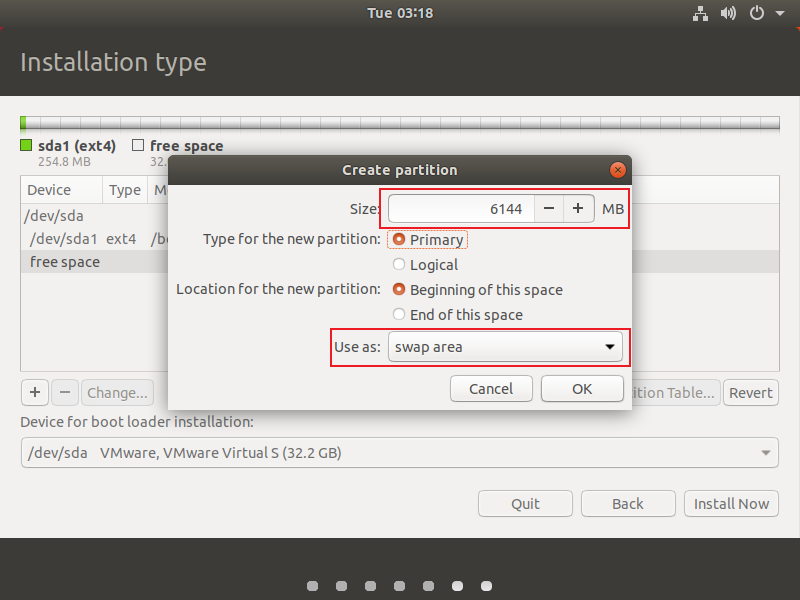Click the white free space legend square

tap(138, 145)
